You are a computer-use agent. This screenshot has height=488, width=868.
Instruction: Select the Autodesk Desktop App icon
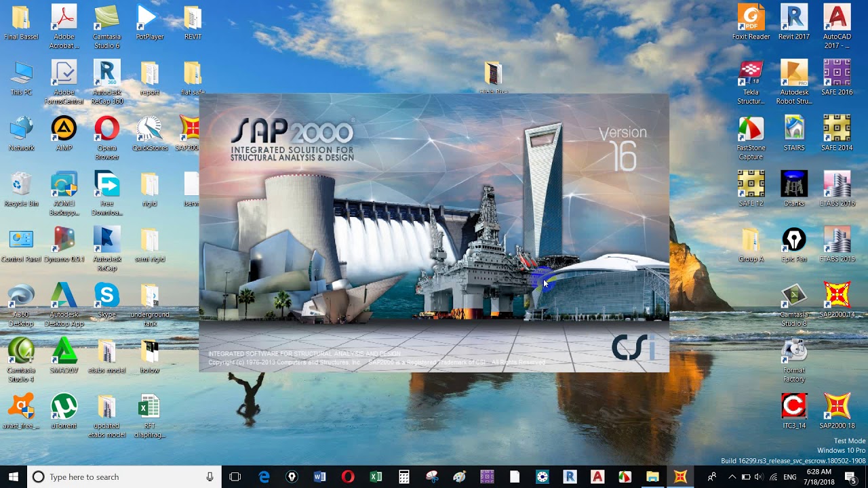pyautogui.click(x=64, y=304)
